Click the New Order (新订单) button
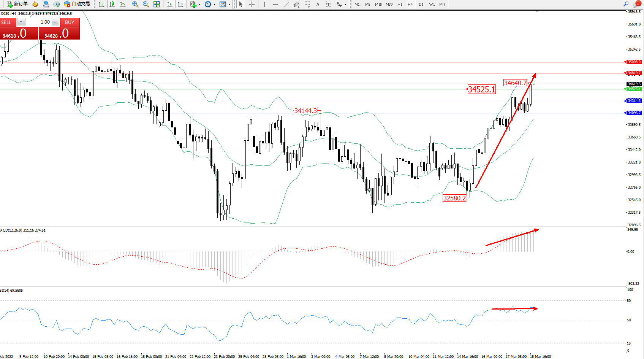 tap(17, 4)
